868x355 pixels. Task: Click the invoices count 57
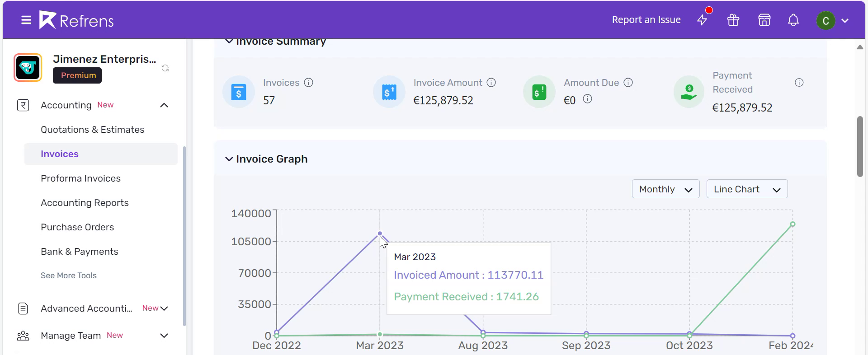pos(269,100)
